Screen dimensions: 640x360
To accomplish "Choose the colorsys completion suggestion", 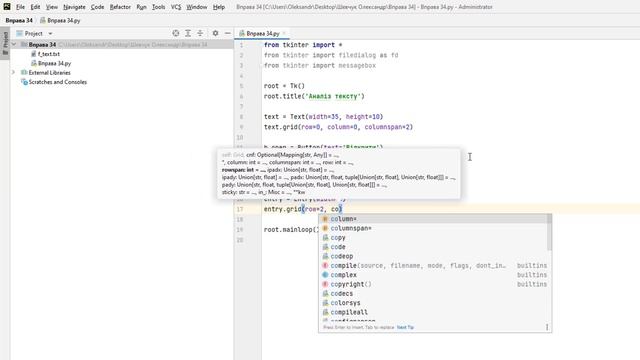I will (x=433, y=303).
